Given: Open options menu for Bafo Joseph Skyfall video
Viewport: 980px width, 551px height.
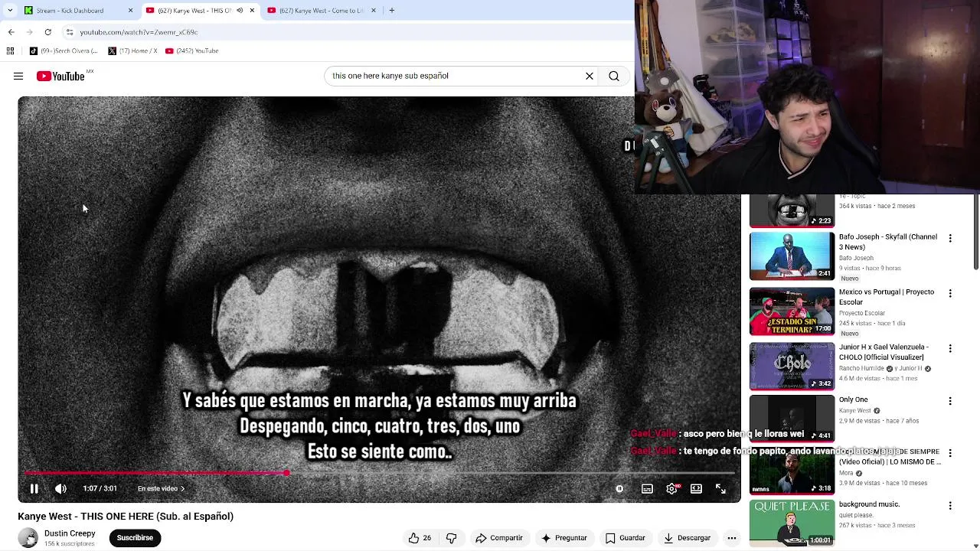Looking at the screenshot, I should [950, 238].
